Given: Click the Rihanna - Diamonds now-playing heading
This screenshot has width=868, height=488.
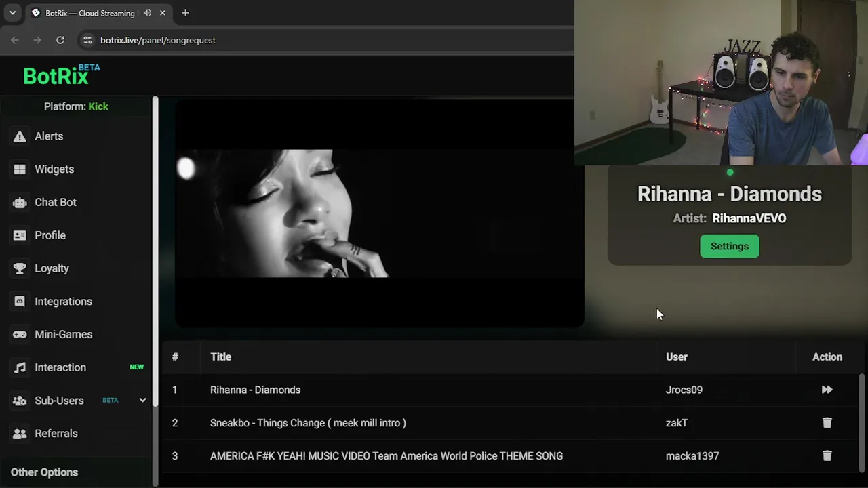Looking at the screenshot, I should point(730,194).
